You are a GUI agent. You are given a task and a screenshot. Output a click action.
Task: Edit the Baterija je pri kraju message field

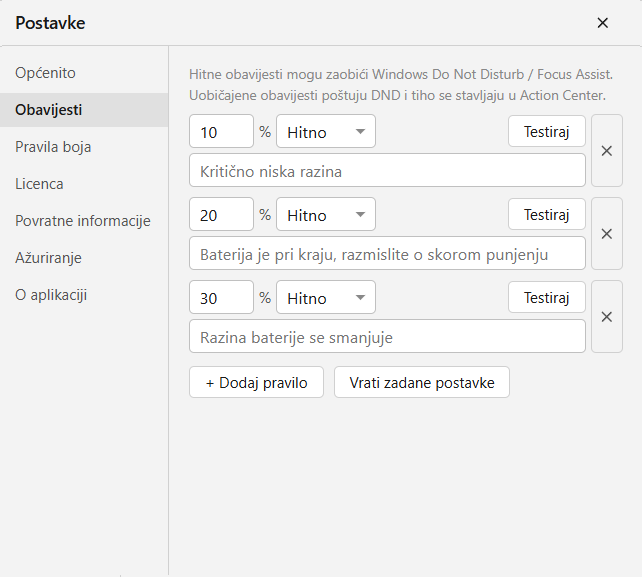pos(387,253)
